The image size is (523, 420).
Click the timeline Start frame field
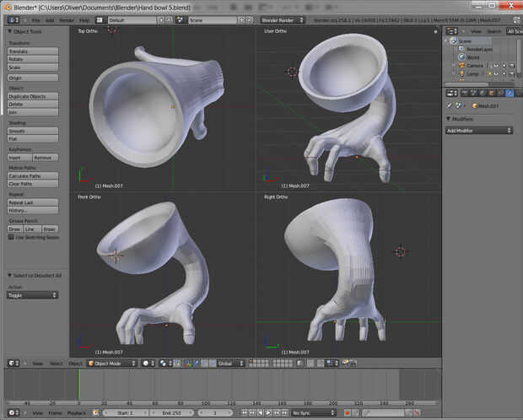pyautogui.click(x=126, y=412)
